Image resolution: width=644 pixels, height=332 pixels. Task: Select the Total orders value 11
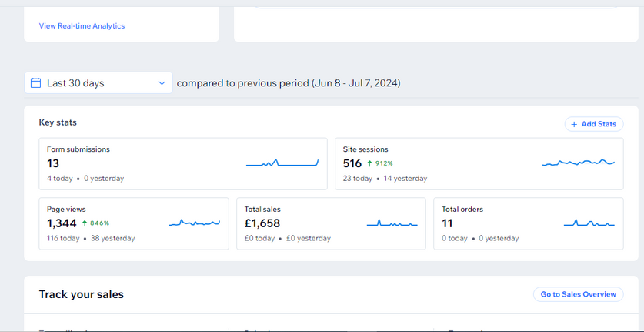(447, 223)
